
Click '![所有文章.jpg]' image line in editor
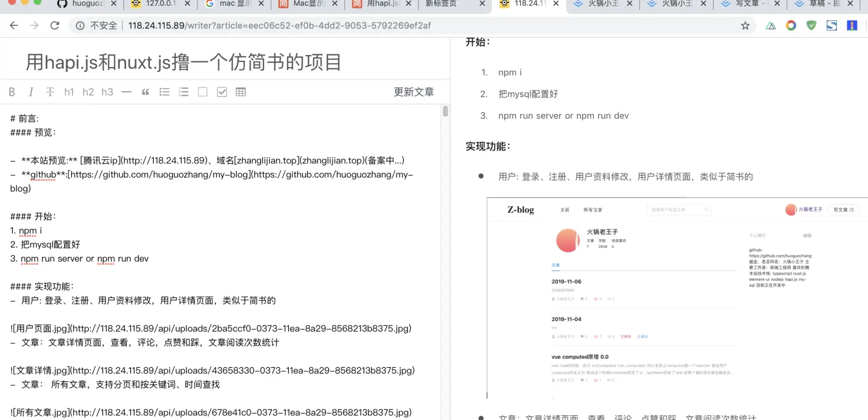(x=211, y=412)
